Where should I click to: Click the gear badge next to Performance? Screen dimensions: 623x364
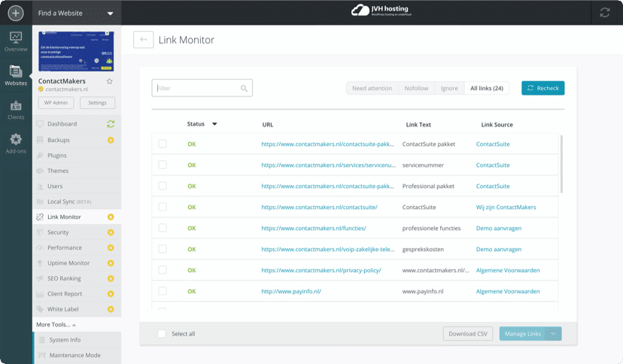point(111,247)
